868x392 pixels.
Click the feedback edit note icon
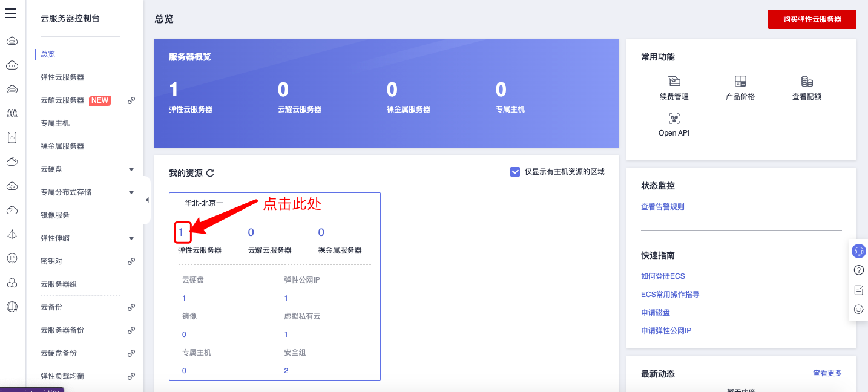pos(858,290)
